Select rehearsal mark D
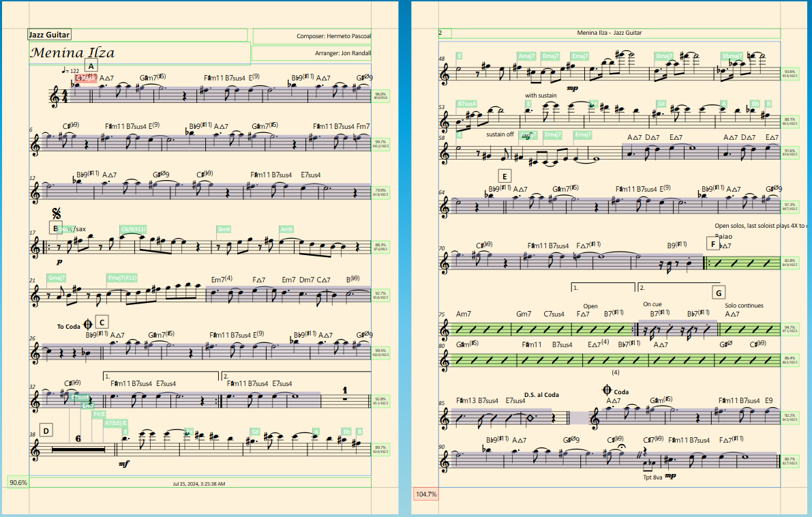This screenshot has height=517, width=812. tap(46, 430)
